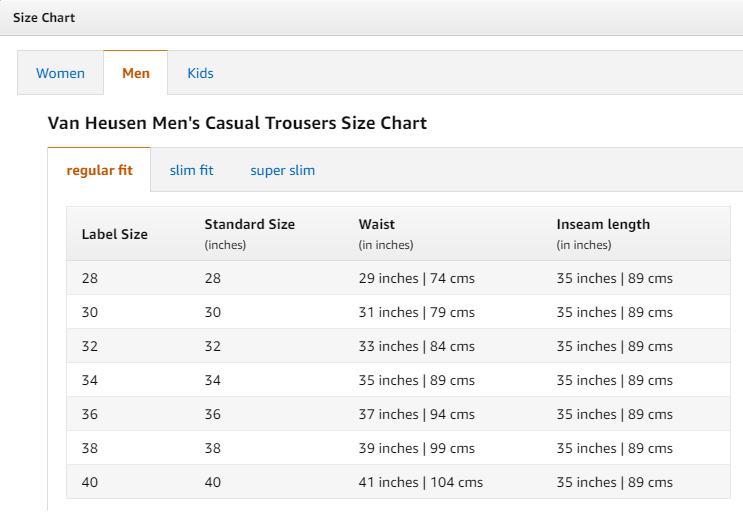Click the Waist column header
This screenshot has height=519, width=743.
[386, 234]
